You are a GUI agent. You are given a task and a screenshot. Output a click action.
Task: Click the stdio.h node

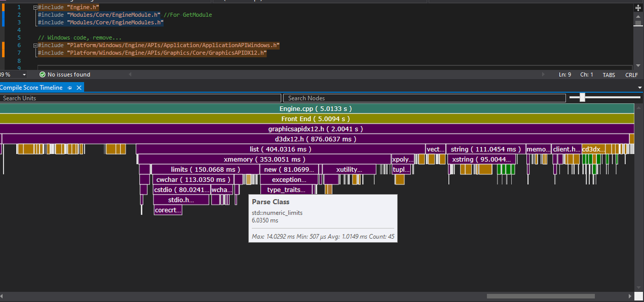(181, 200)
